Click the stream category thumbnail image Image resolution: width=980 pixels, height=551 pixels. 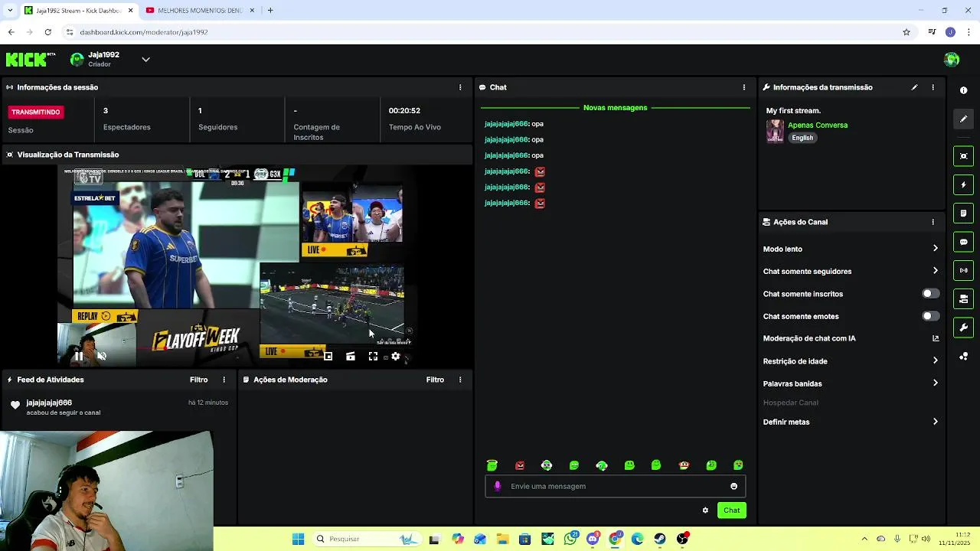tap(775, 131)
